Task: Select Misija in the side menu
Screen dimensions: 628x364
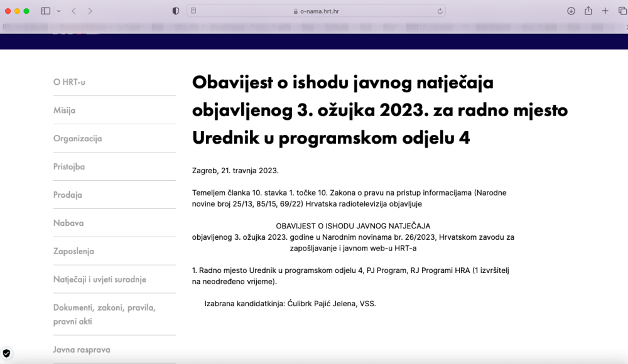Action: click(x=65, y=110)
